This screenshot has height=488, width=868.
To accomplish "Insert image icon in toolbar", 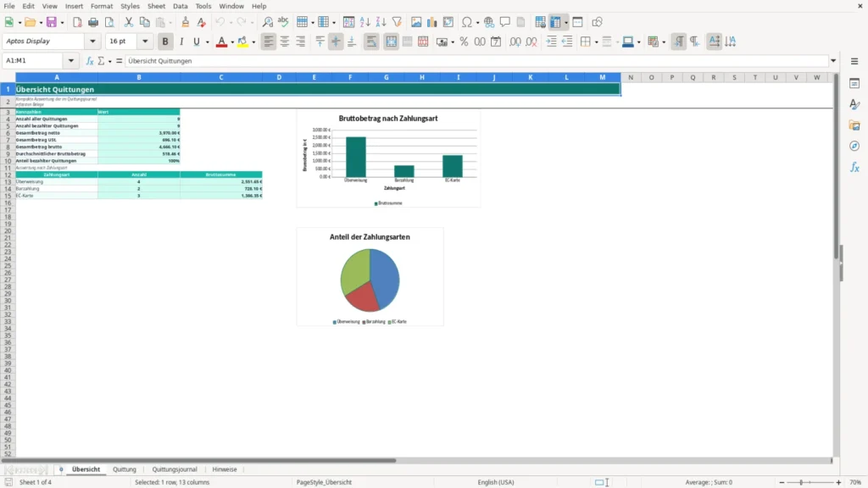I will pyautogui.click(x=416, y=22).
